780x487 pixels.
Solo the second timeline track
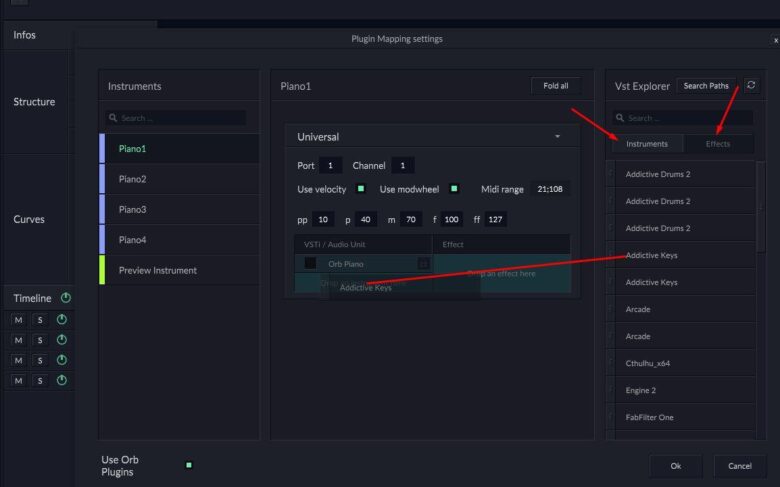pyautogui.click(x=40, y=340)
